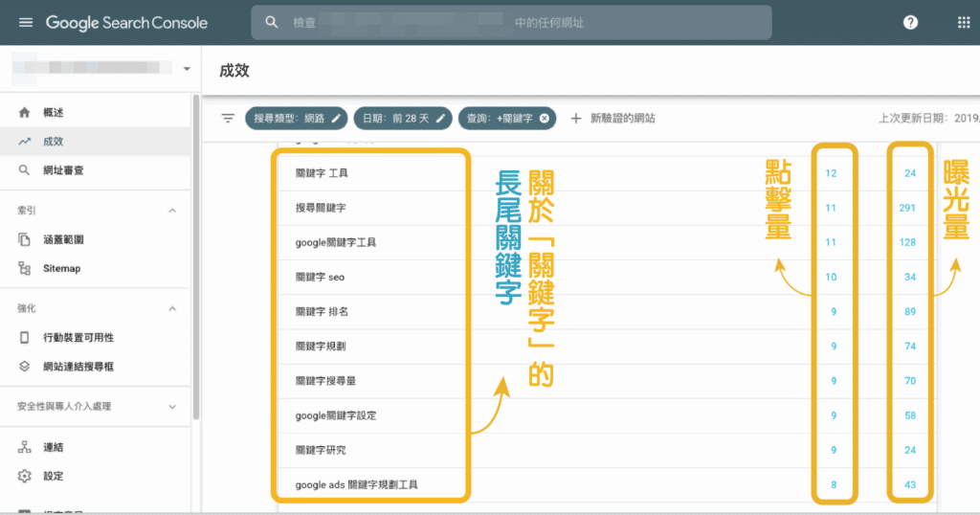The height and width of the screenshot is (515, 980).
Task: Open the Google apps grid icon
Action: click(x=964, y=23)
